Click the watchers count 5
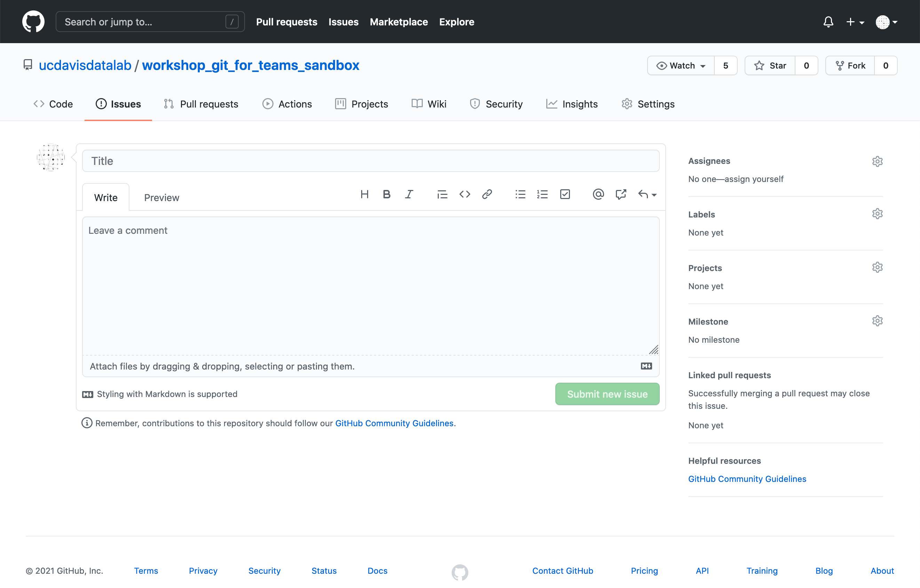The width and height of the screenshot is (920, 588). click(725, 65)
